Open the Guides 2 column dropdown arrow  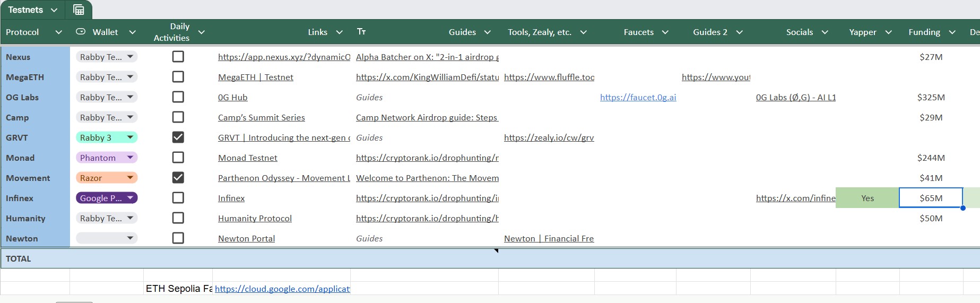[x=740, y=32]
